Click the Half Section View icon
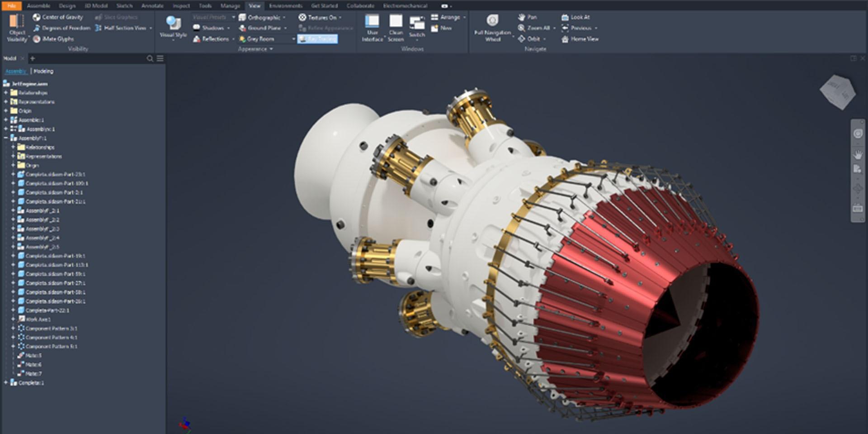This screenshot has height=434, width=868. tap(98, 28)
